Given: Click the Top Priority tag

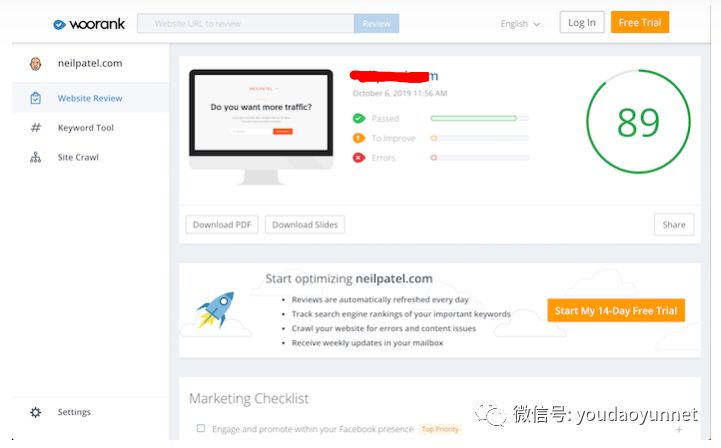Looking at the screenshot, I should [x=440, y=429].
